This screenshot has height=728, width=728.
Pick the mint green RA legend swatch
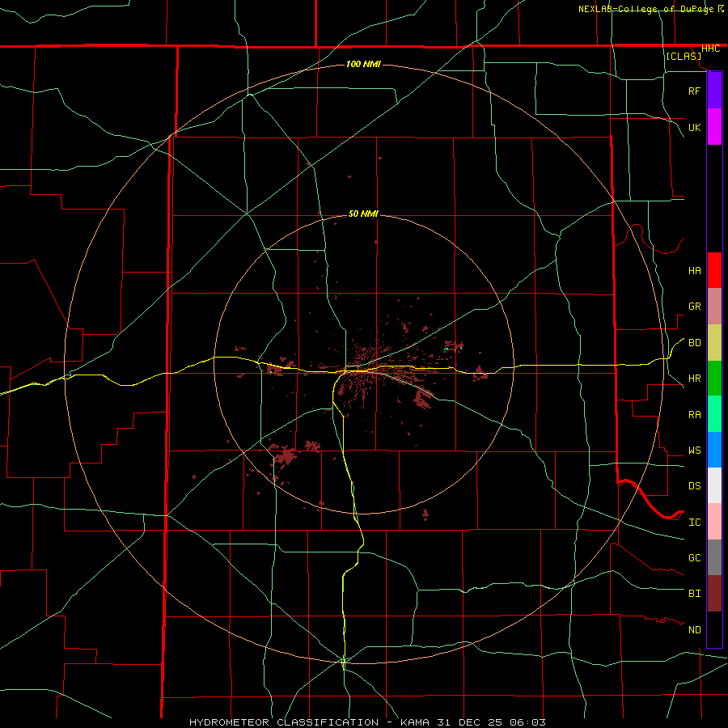[714, 414]
